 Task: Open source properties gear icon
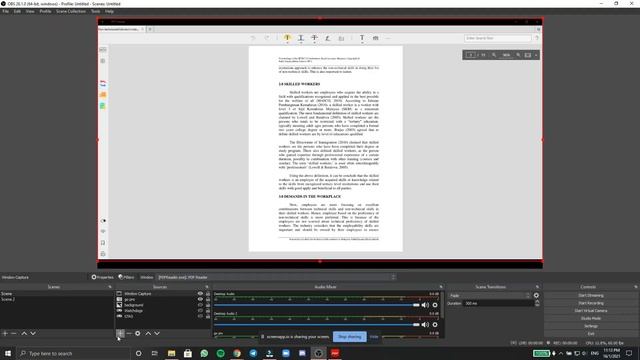point(138,333)
